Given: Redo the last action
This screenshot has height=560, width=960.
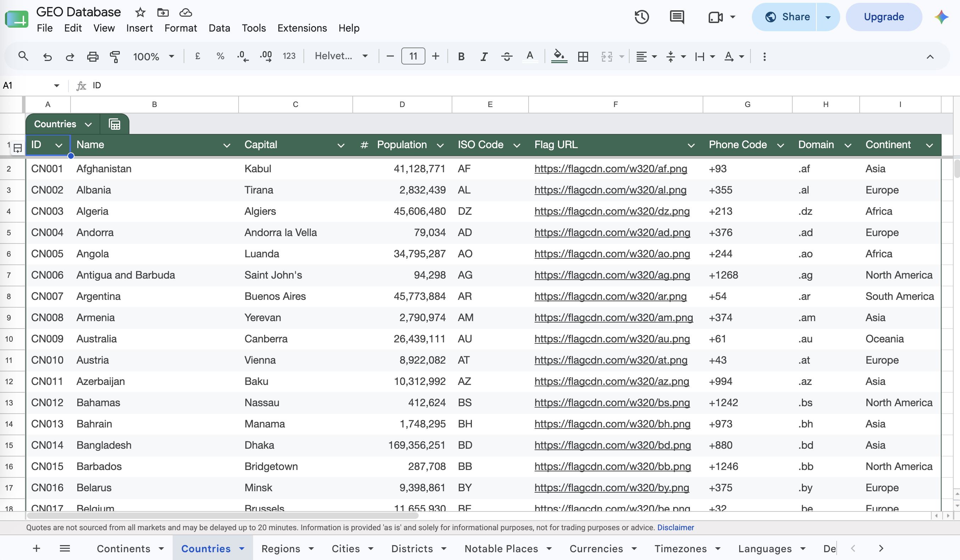Looking at the screenshot, I should (70, 56).
